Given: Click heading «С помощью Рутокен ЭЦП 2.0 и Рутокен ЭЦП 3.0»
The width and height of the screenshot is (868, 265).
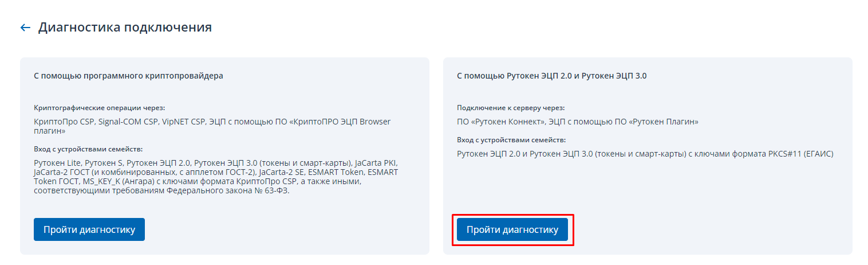Looking at the screenshot, I should [x=551, y=75].
